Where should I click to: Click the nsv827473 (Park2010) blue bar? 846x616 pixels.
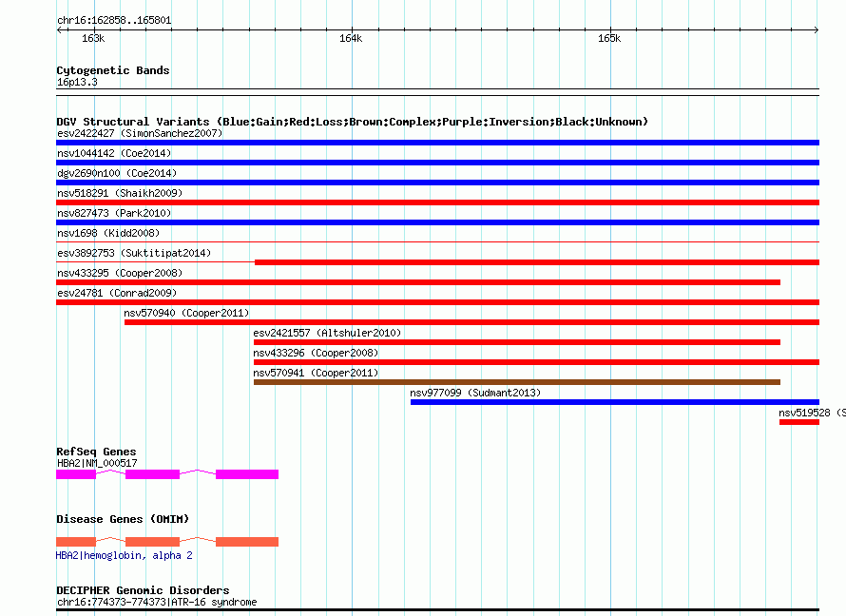pos(437,222)
